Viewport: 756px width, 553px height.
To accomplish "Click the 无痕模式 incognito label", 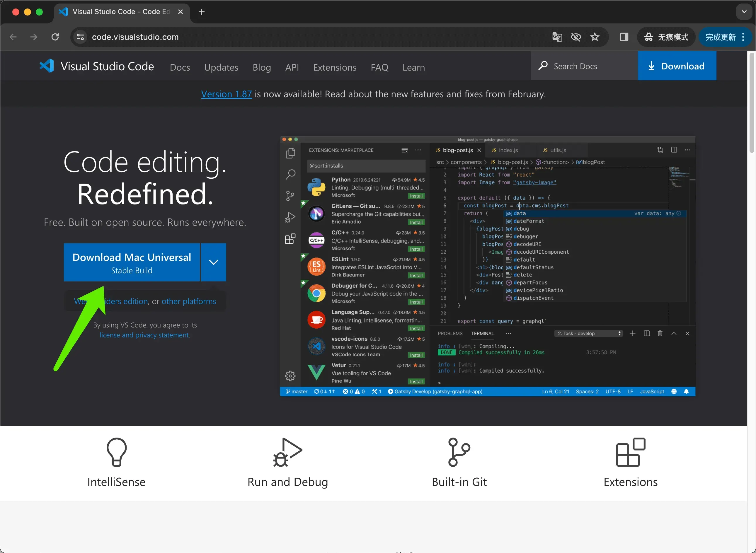I will [x=673, y=37].
